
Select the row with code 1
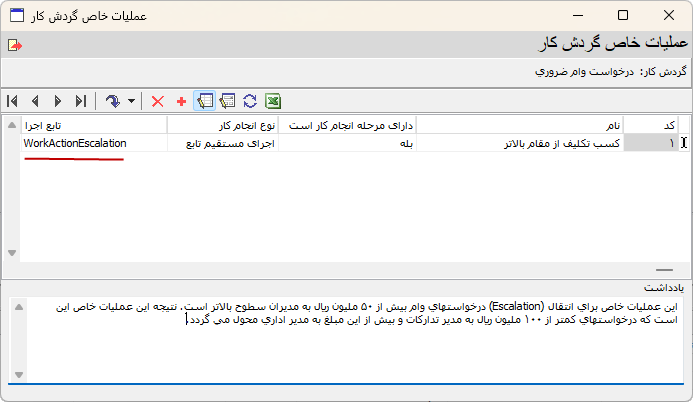click(650, 143)
